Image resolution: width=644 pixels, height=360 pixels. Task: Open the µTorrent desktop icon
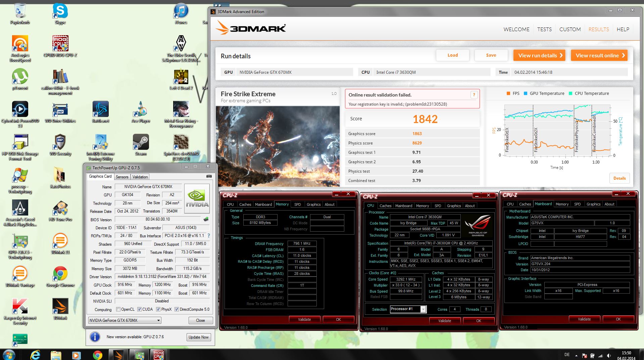20,79
